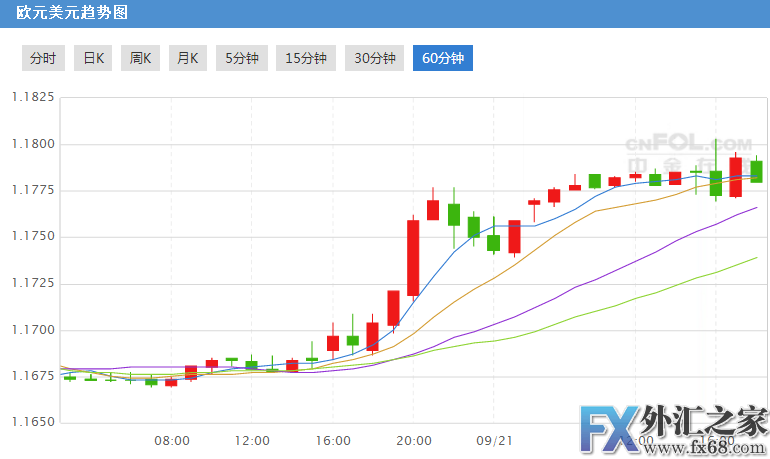The width and height of the screenshot is (770, 459).
Task: Choose the 30分钟 interval tab
Action: pyautogui.click(x=375, y=58)
